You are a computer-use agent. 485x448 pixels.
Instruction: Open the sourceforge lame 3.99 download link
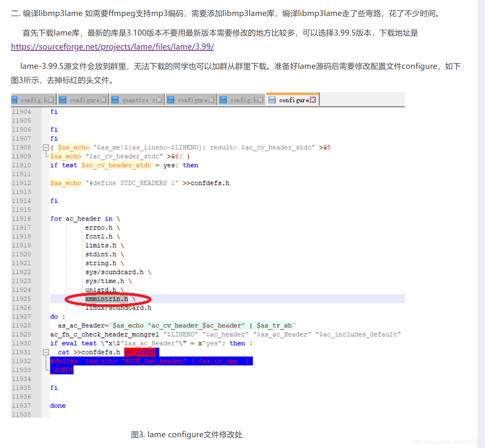pos(112,47)
